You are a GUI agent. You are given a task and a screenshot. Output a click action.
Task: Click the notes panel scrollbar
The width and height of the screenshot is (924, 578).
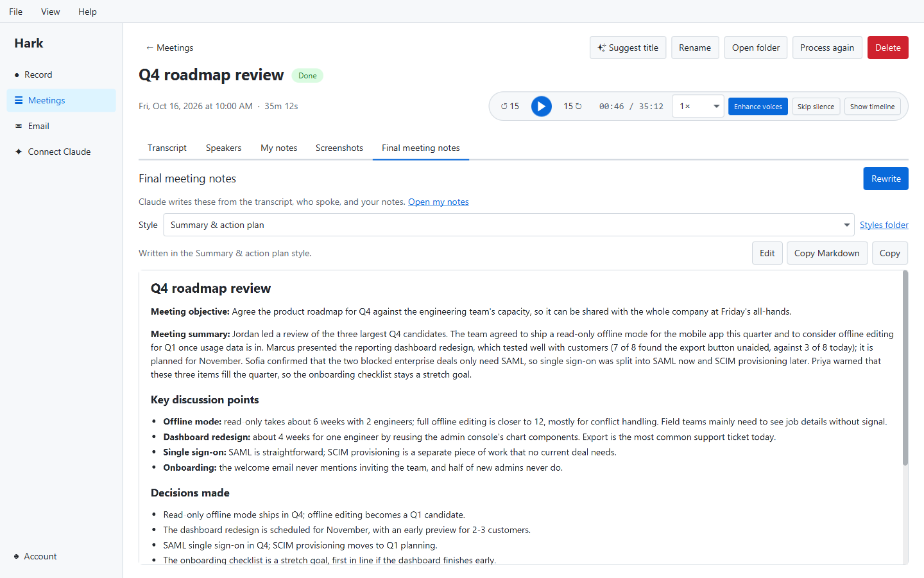coord(905,367)
